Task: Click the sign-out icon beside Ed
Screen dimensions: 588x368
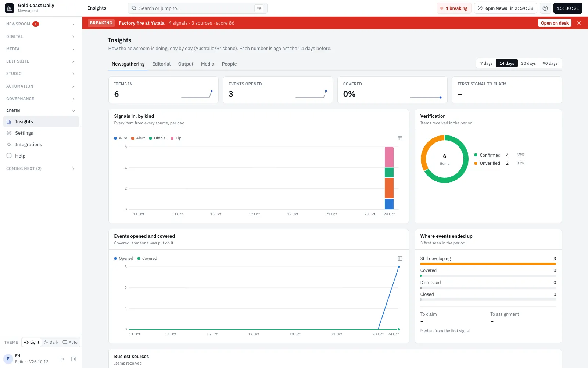Action: tap(62, 359)
